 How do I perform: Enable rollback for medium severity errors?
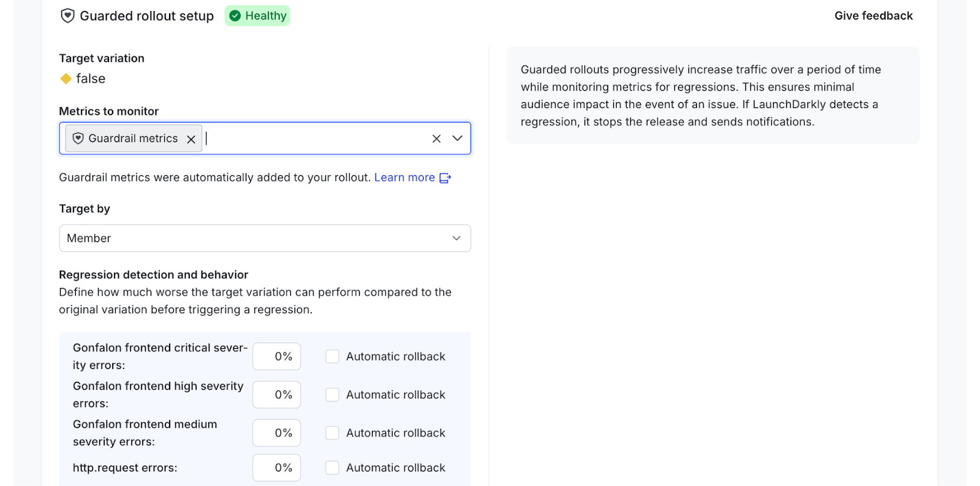click(332, 433)
